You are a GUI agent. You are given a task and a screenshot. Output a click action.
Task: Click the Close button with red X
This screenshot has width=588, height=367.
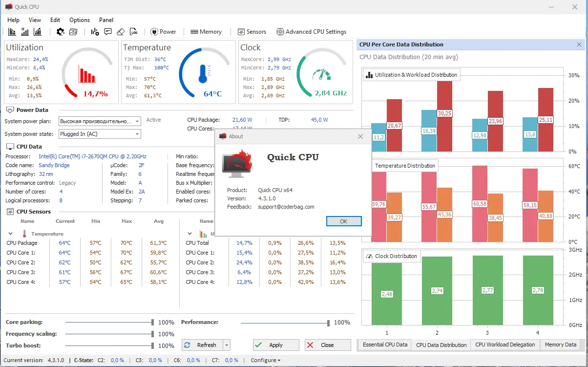click(x=328, y=345)
